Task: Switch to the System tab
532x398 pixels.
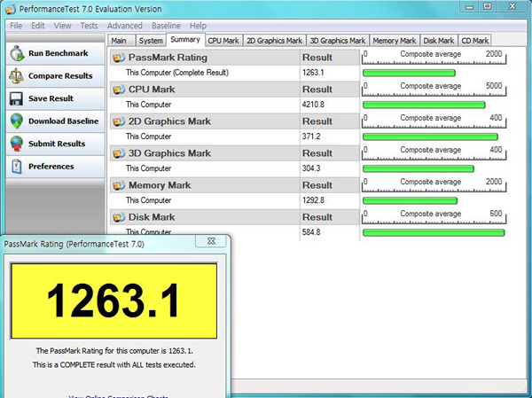Action: [x=151, y=41]
